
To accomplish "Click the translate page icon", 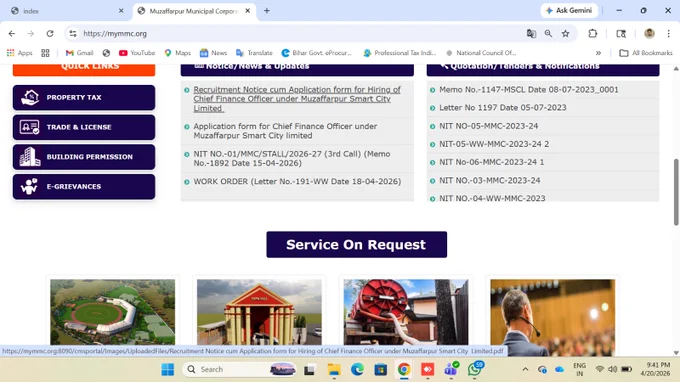I will (x=531, y=33).
